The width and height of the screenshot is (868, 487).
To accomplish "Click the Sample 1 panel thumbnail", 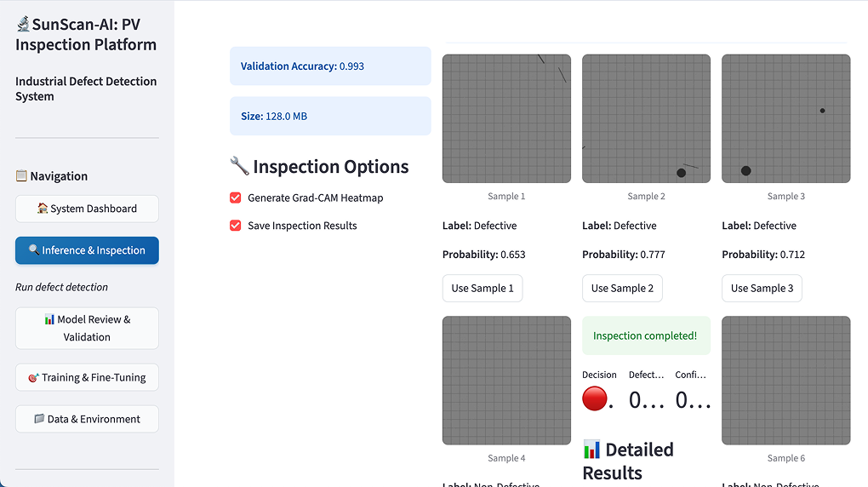I will pyautogui.click(x=506, y=118).
